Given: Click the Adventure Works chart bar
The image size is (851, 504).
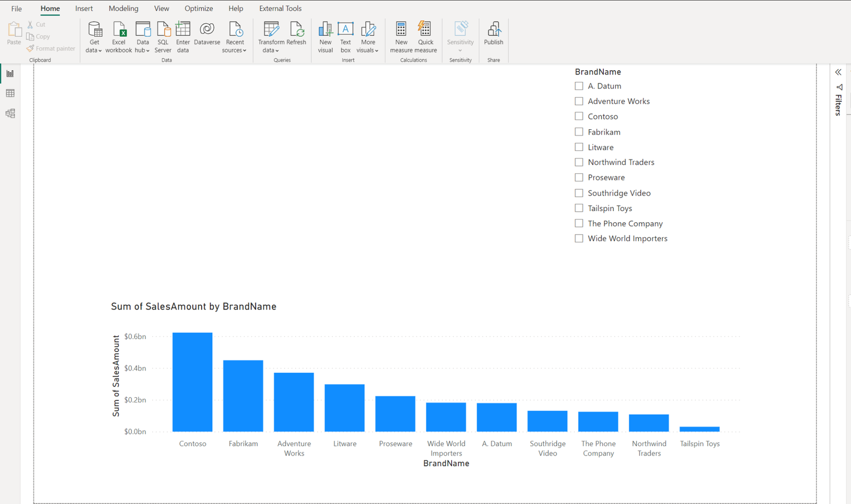Looking at the screenshot, I should (294, 402).
